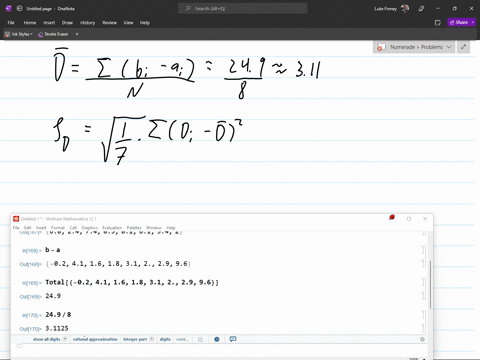Click the 'integer part' suggestion
Image resolution: width=480 pixels, height=360 pixels.
point(135,339)
